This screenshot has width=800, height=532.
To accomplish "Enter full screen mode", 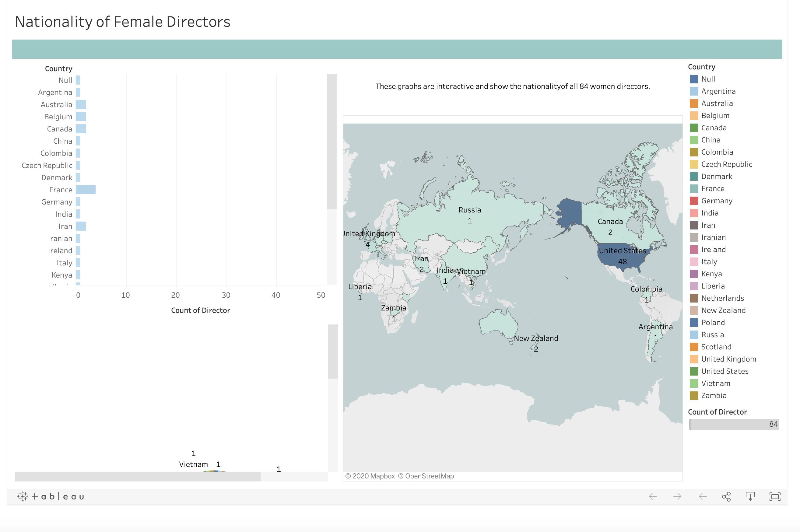I will pyautogui.click(x=775, y=497).
